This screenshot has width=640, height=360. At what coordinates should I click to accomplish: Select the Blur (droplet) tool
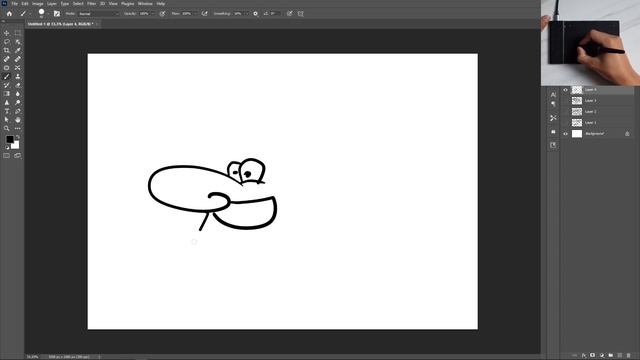[18, 94]
